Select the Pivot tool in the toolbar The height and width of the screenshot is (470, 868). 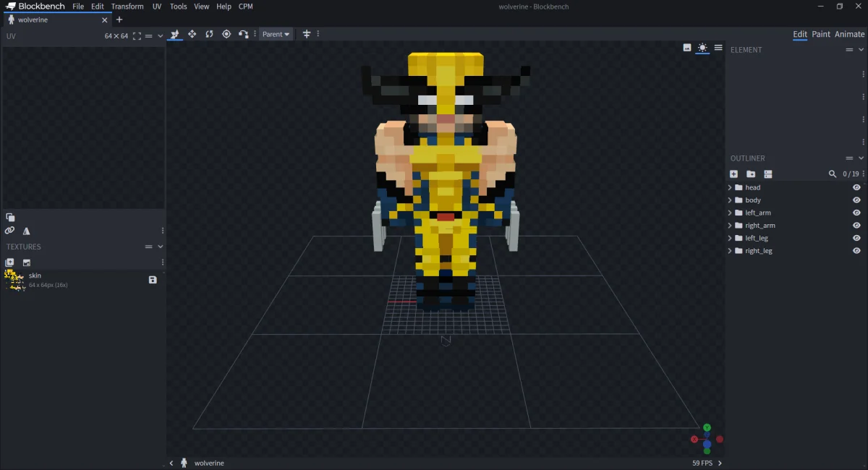226,34
